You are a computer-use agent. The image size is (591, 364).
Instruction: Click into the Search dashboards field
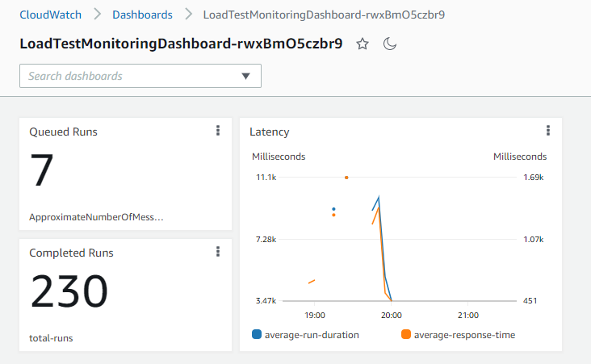[x=129, y=76]
